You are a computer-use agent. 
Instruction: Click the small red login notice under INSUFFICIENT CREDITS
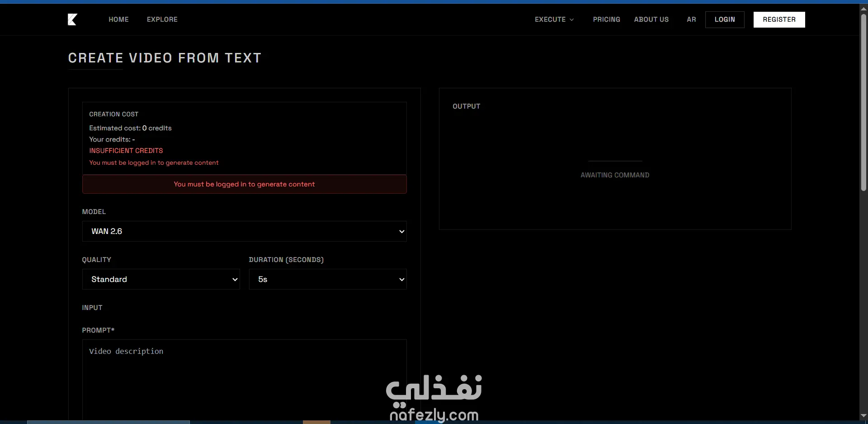(154, 162)
